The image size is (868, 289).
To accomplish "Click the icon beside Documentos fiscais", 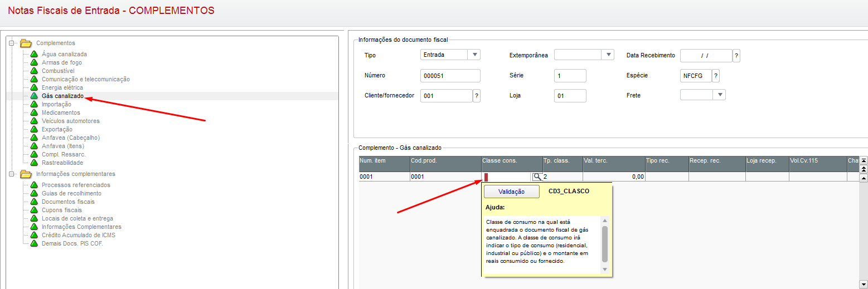I will (34, 202).
